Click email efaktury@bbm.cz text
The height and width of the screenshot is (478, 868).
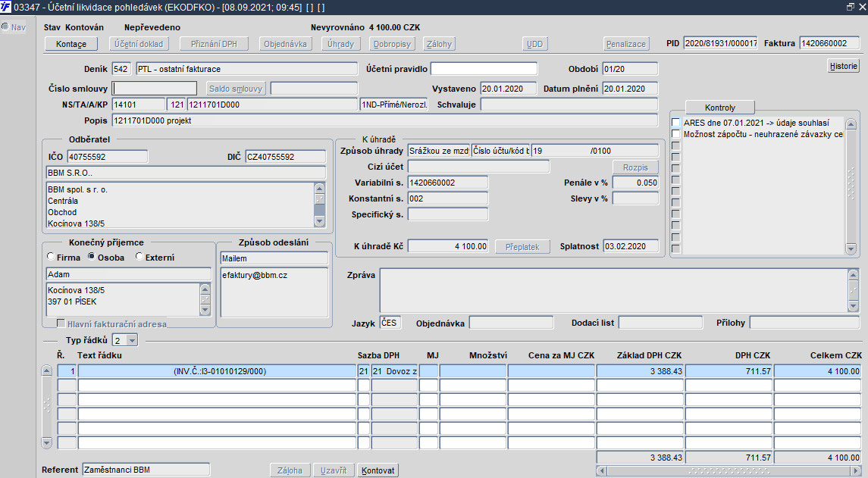click(x=255, y=275)
